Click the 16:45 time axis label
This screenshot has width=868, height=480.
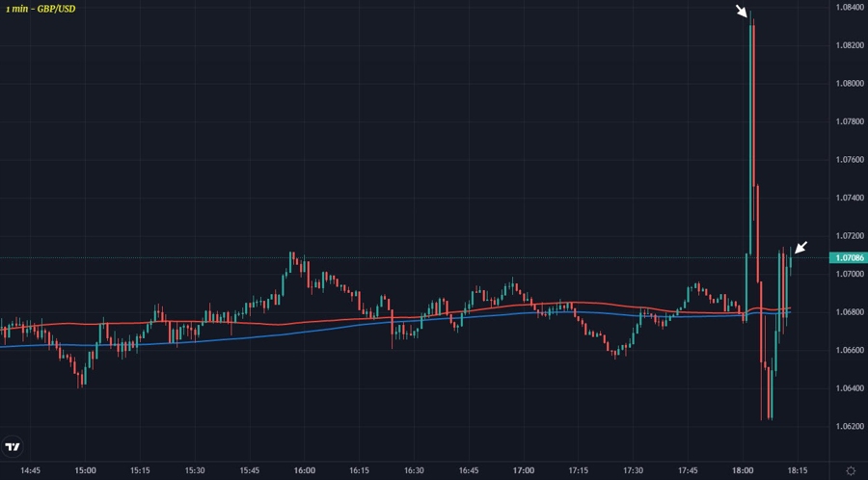coord(469,470)
